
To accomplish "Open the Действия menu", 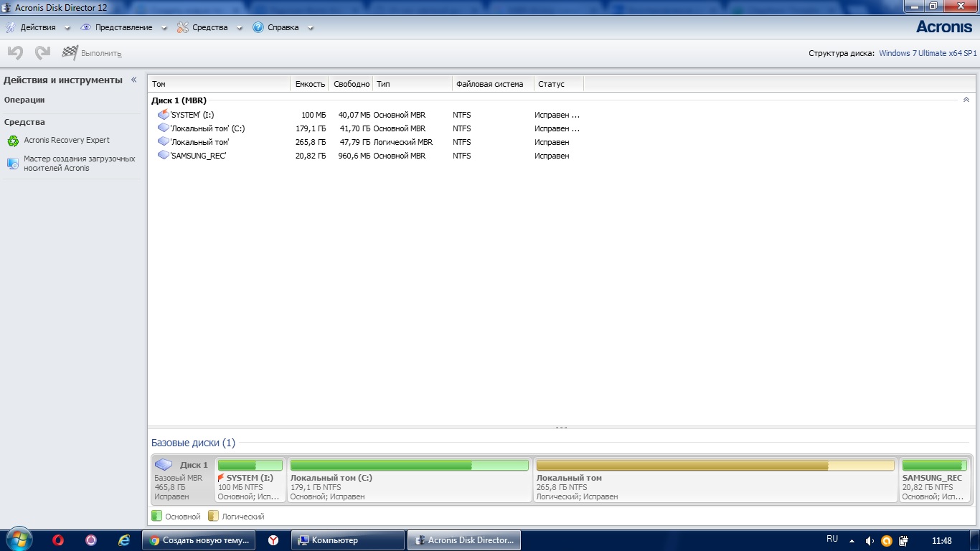I will (x=38, y=27).
